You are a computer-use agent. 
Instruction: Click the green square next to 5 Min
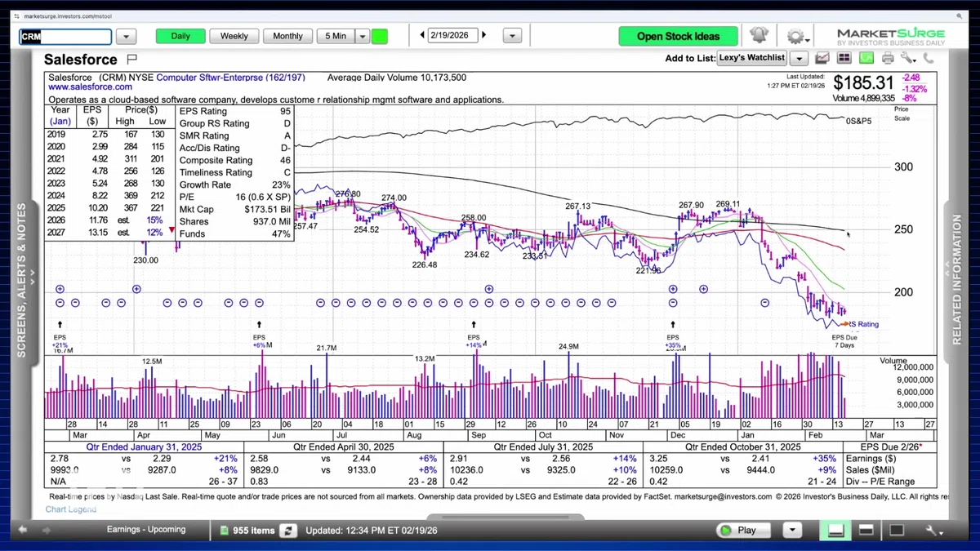[379, 36]
